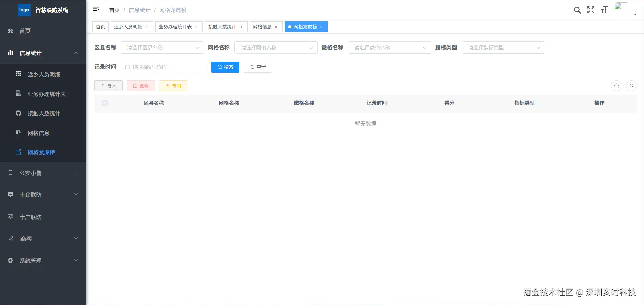Switch to the 网格信息 page tab
644x305 pixels.
(266, 27)
